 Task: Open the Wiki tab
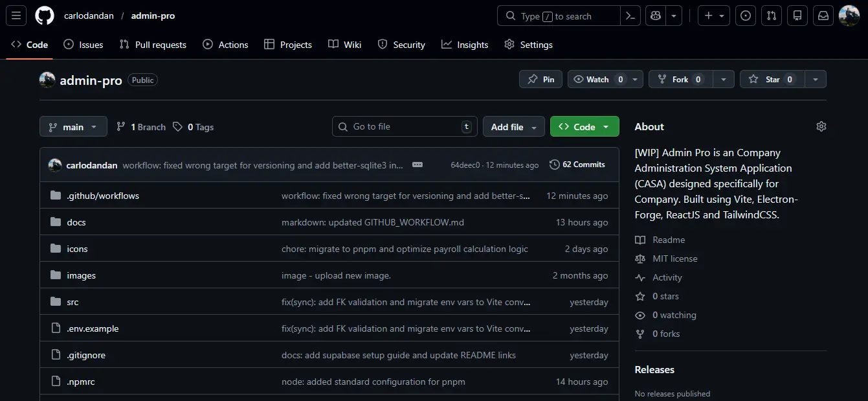tap(345, 45)
